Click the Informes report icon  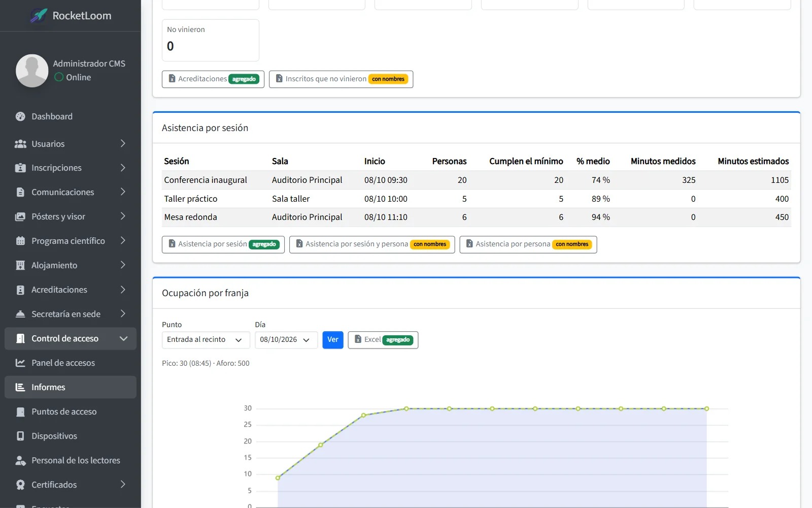click(x=20, y=387)
